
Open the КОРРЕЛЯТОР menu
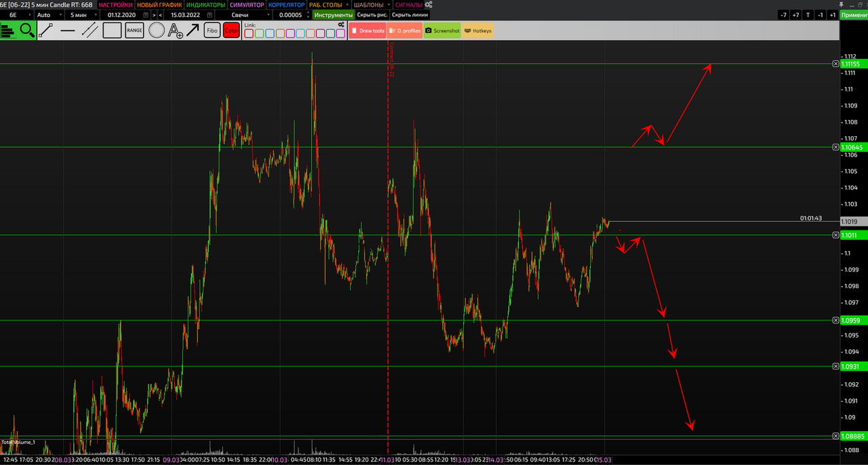pos(287,5)
